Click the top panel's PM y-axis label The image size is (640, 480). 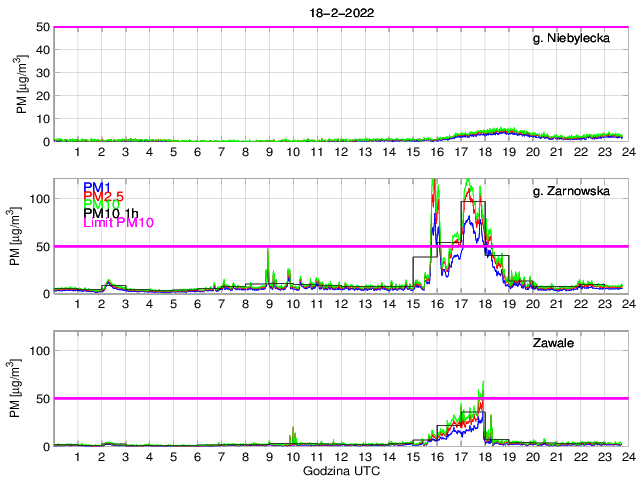coord(21,84)
